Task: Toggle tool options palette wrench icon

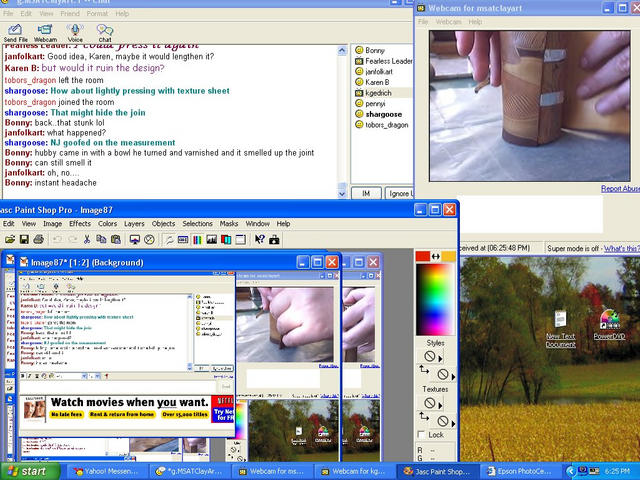Action: point(169,240)
